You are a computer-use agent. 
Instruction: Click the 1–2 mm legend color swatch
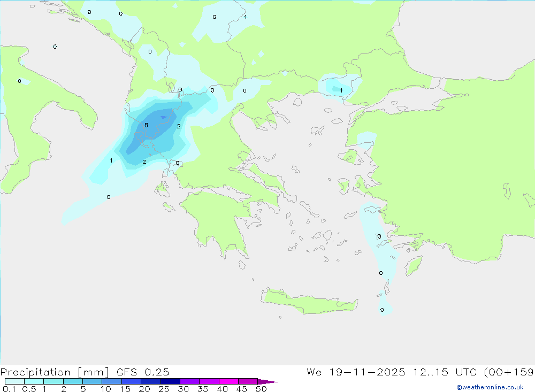click(x=53, y=381)
